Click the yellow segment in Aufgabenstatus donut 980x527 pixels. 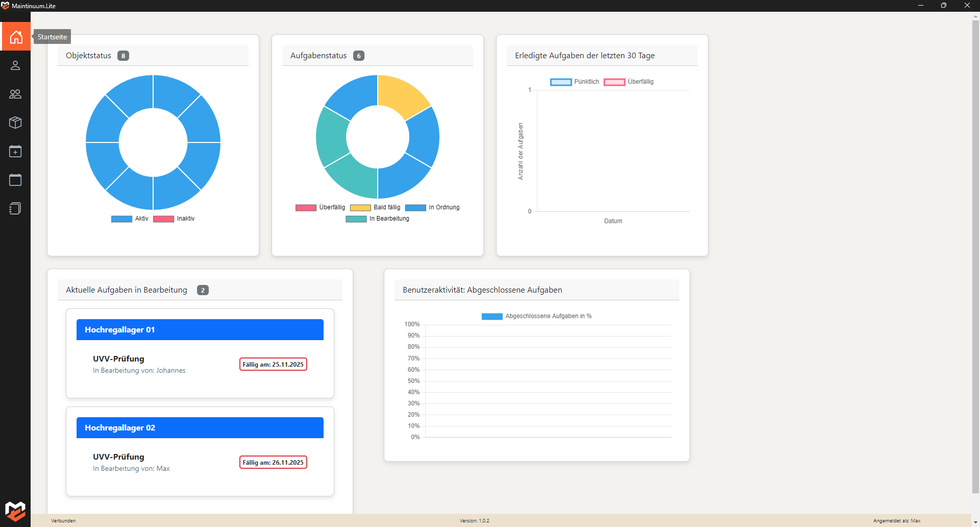(x=402, y=95)
